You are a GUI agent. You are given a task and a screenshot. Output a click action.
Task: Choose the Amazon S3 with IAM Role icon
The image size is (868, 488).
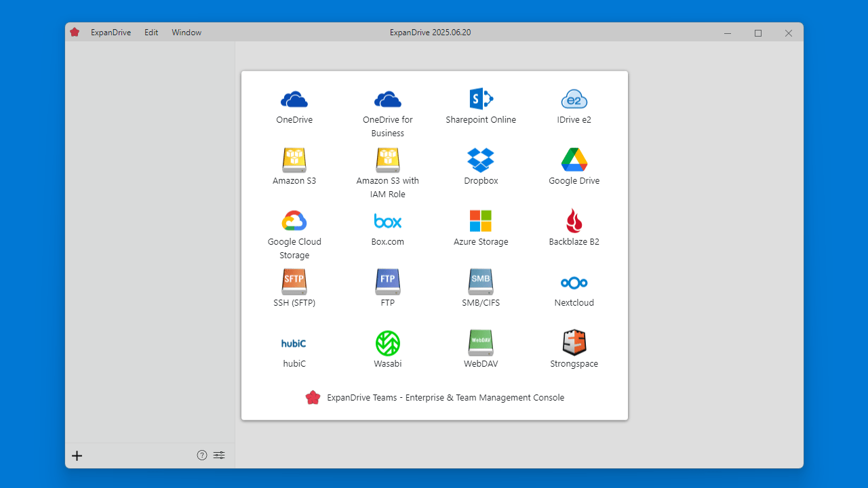(x=388, y=160)
